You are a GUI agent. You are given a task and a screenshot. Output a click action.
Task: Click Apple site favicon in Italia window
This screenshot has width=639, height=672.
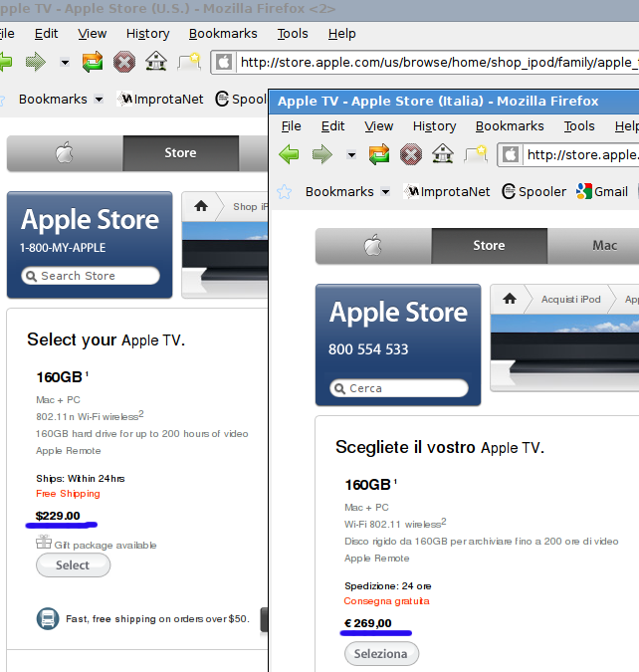pyautogui.click(x=511, y=154)
